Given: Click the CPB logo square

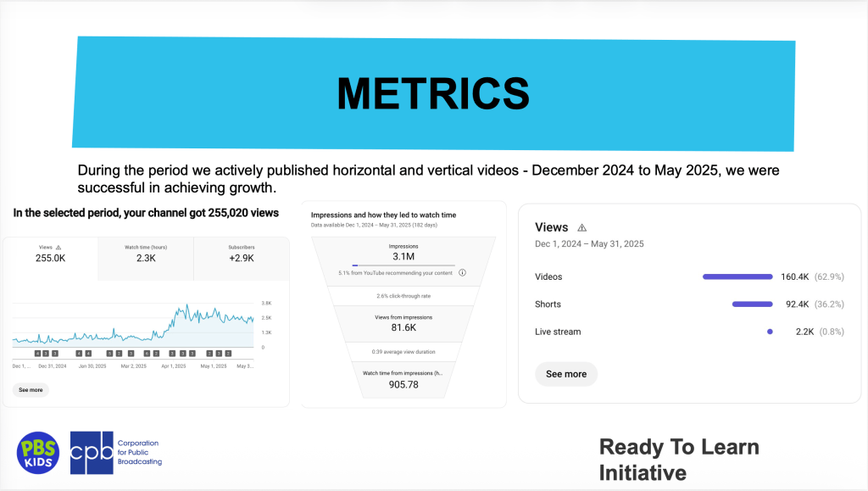Looking at the screenshot, I should pyautogui.click(x=92, y=452).
